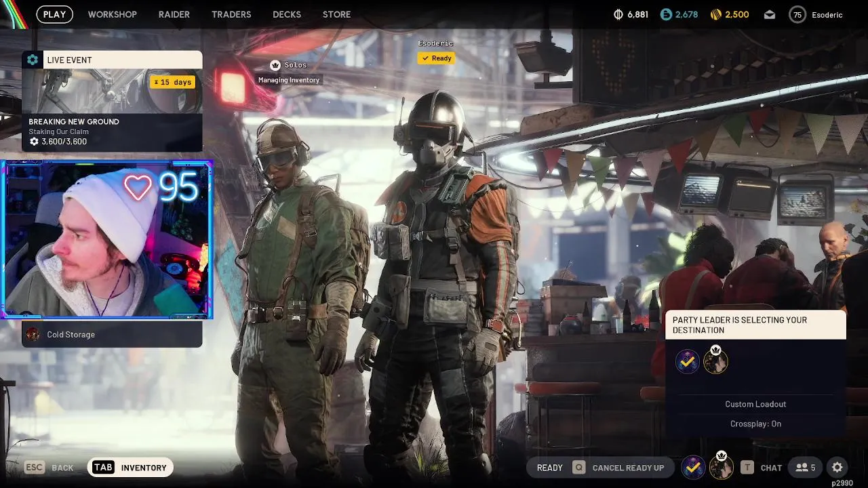
Task: Open the STORE tab
Action: click(337, 14)
